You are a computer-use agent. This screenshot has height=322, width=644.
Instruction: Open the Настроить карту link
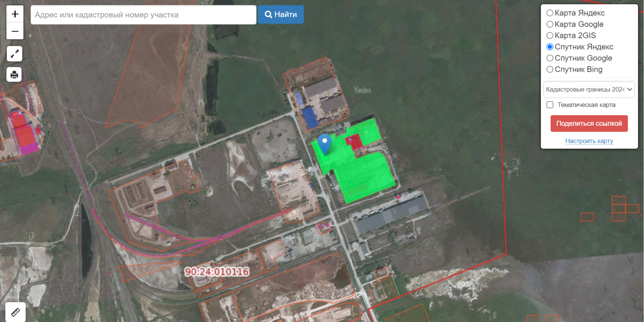click(589, 141)
